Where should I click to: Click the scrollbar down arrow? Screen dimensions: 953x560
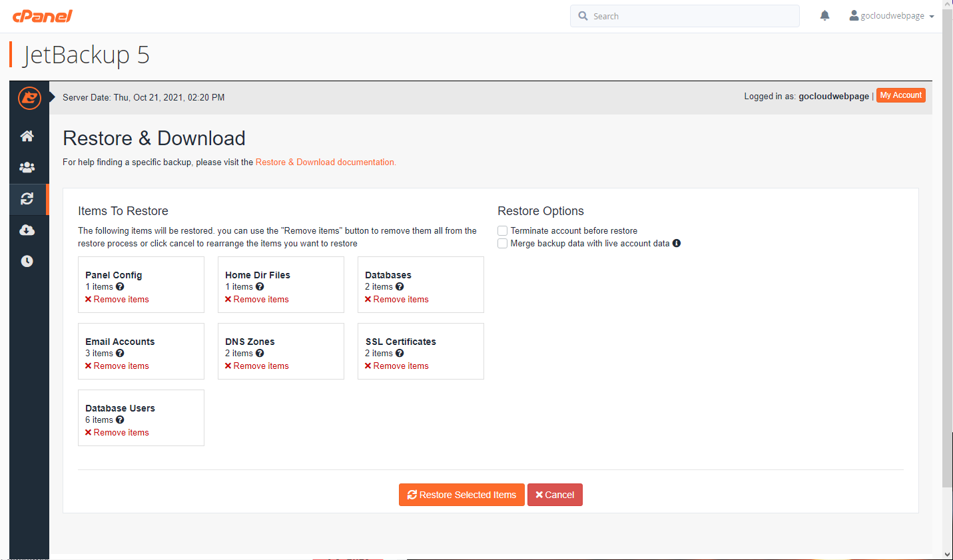pyautogui.click(x=948, y=554)
